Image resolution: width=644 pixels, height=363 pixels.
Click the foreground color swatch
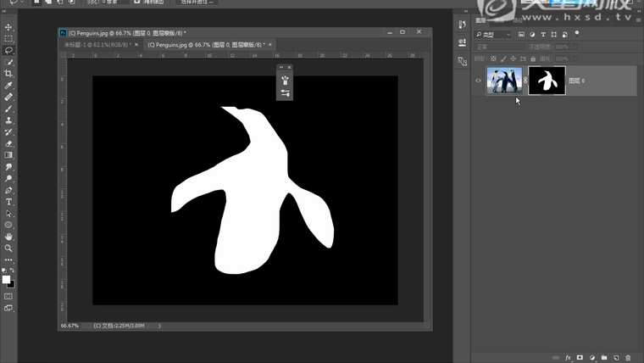pos(6,279)
